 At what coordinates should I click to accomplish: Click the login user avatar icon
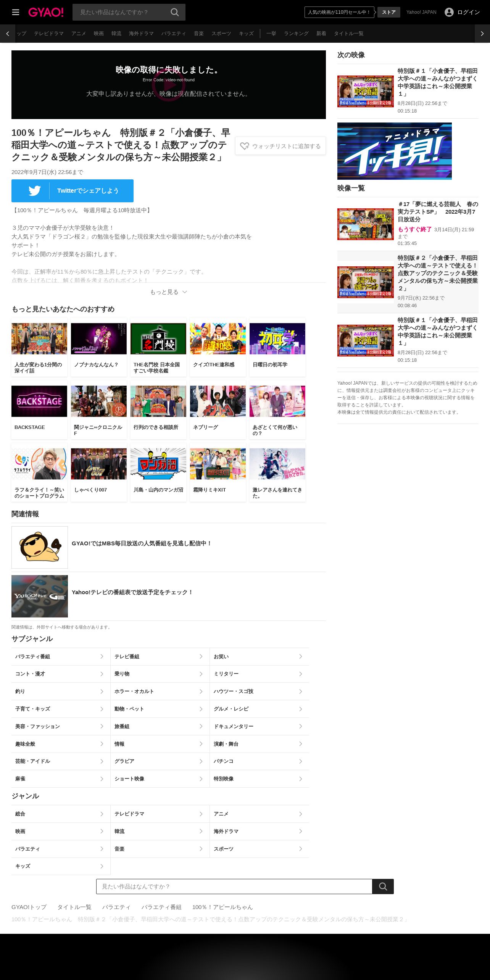pyautogui.click(x=449, y=12)
